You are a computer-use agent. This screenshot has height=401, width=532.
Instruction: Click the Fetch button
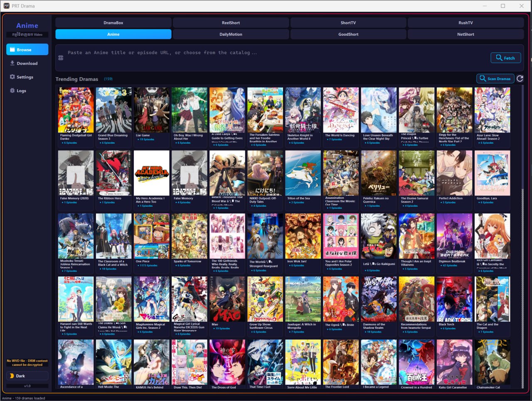[505, 58]
